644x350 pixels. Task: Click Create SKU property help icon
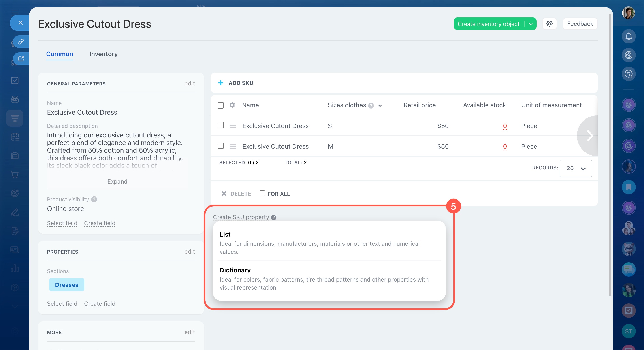[274, 217]
